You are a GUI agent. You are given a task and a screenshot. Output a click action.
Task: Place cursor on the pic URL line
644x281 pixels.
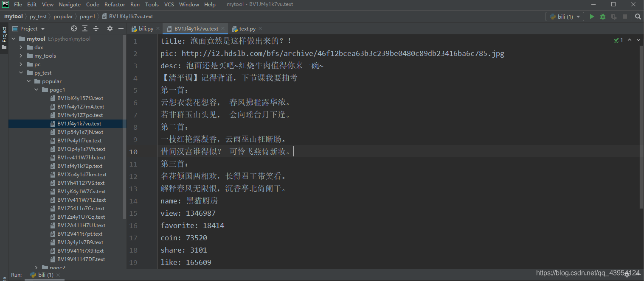tap(332, 53)
